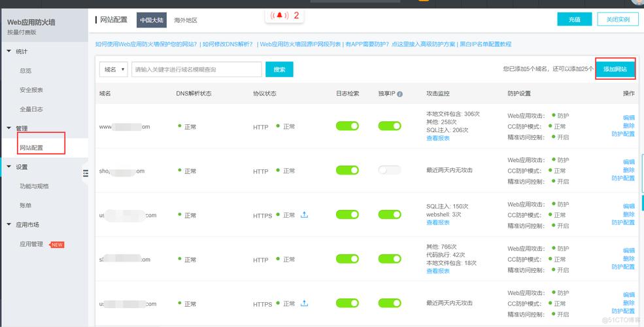The height and width of the screenshot is (327, 644).
Task: Toggle 独享IP in the webshell 3次 row
Action: [390, 215]
